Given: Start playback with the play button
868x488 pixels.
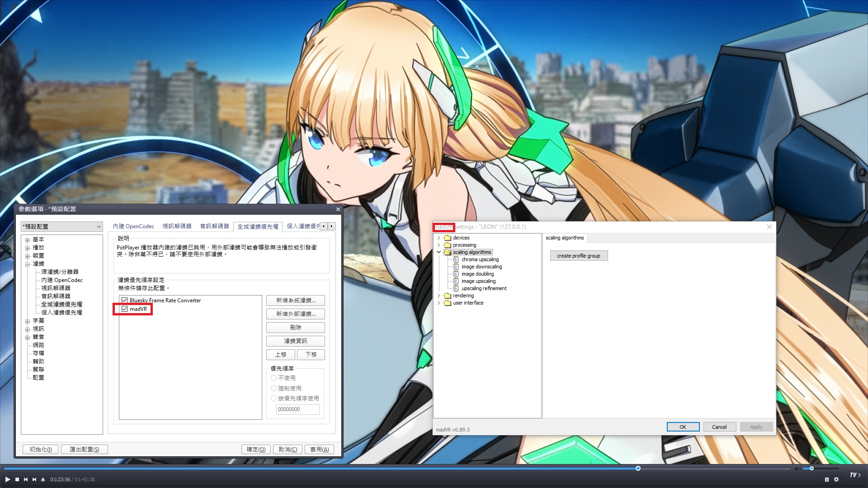Looking at the screenshot, I should click(x=8, y=479).
